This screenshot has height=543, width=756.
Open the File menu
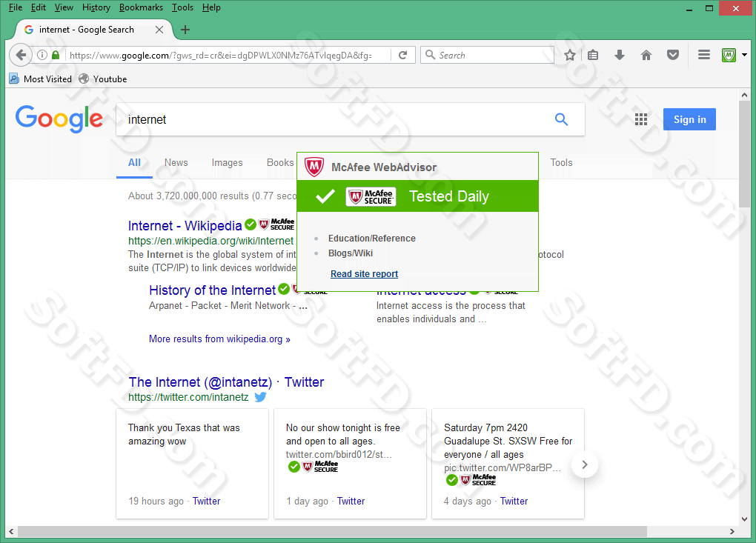pos(16,7)
